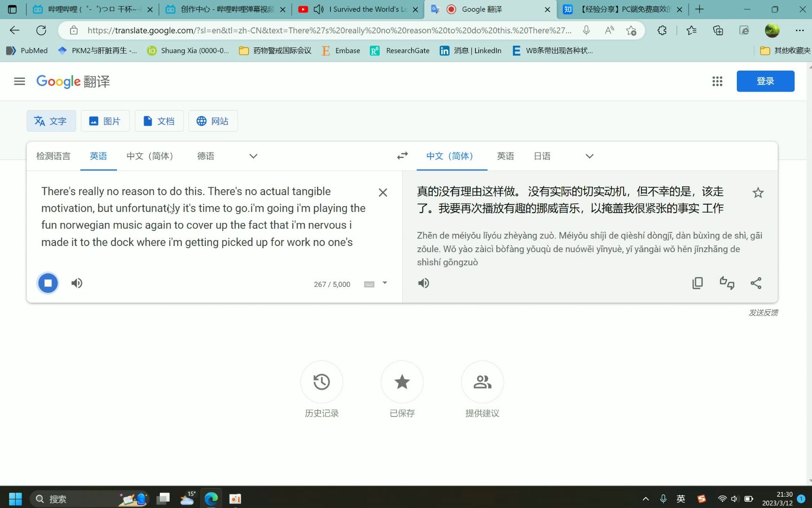Expand the target language list
The image size is (812, 508).
(589, 156)
